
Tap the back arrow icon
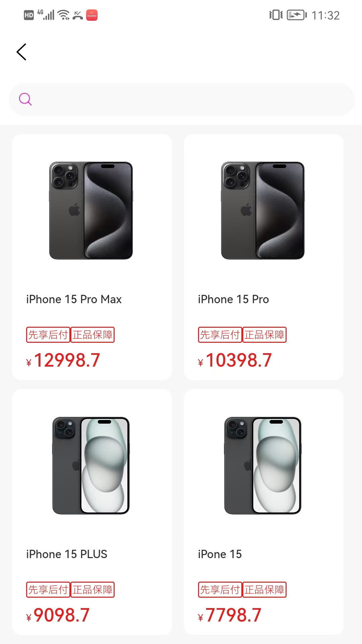(21, 52)
